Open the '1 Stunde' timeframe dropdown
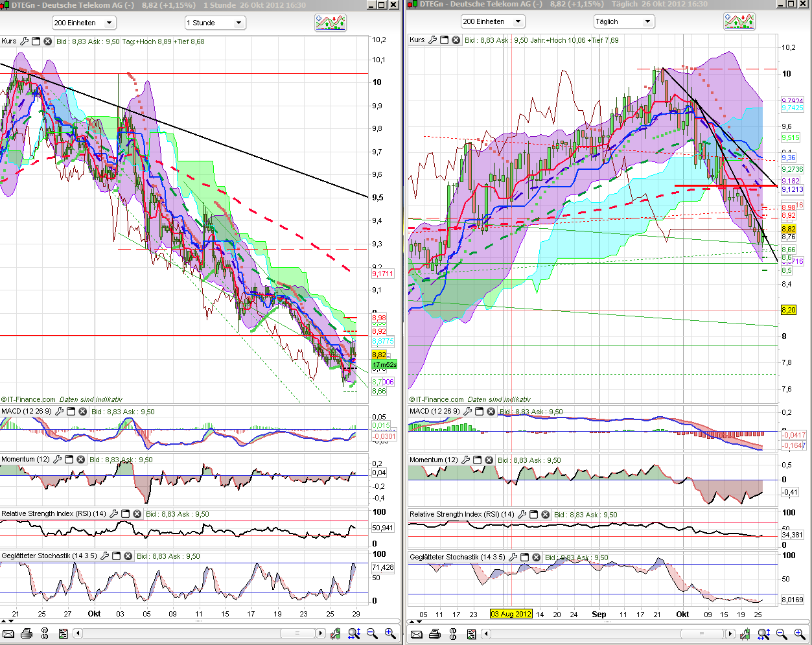 tap(215, 23)
